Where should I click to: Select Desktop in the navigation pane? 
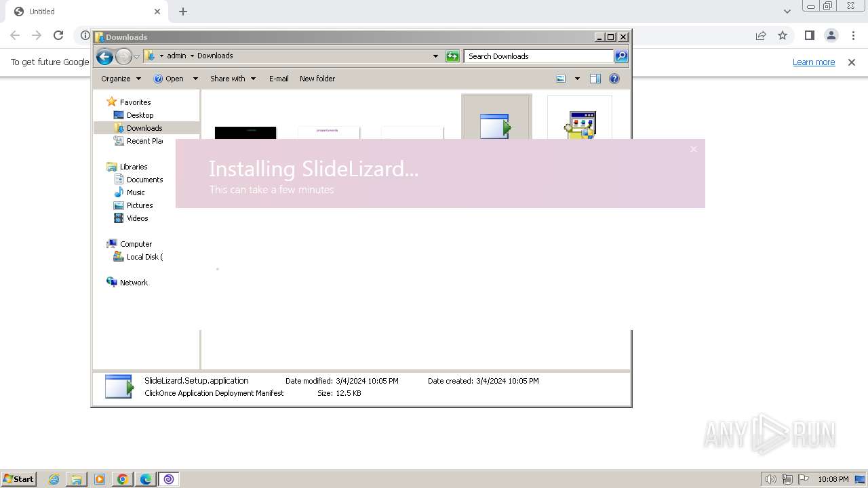pyautogui.click(x=134, y=115)
